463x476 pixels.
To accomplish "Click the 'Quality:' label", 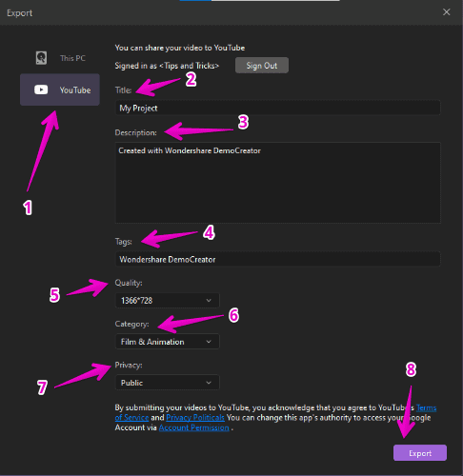I will click(129, 283).
